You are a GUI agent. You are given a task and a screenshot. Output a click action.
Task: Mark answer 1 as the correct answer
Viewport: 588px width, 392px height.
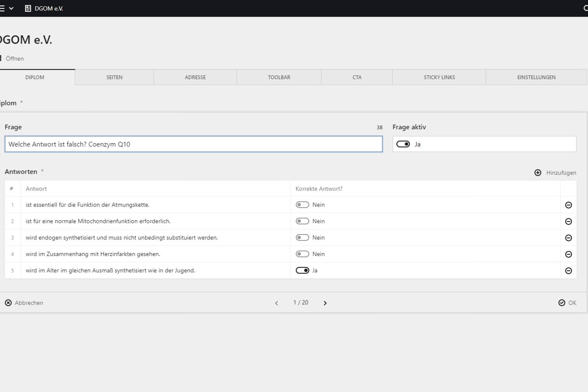[302, 205]
